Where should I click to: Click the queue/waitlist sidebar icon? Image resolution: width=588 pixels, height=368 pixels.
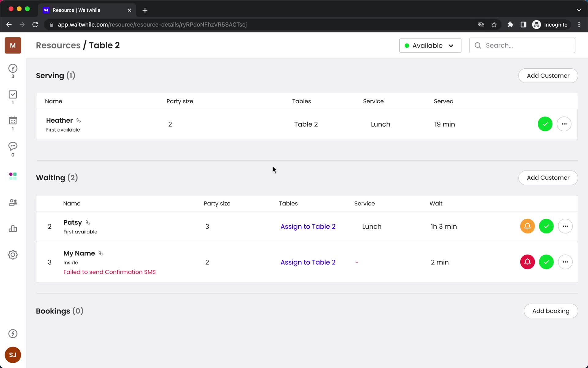point(13,68)
